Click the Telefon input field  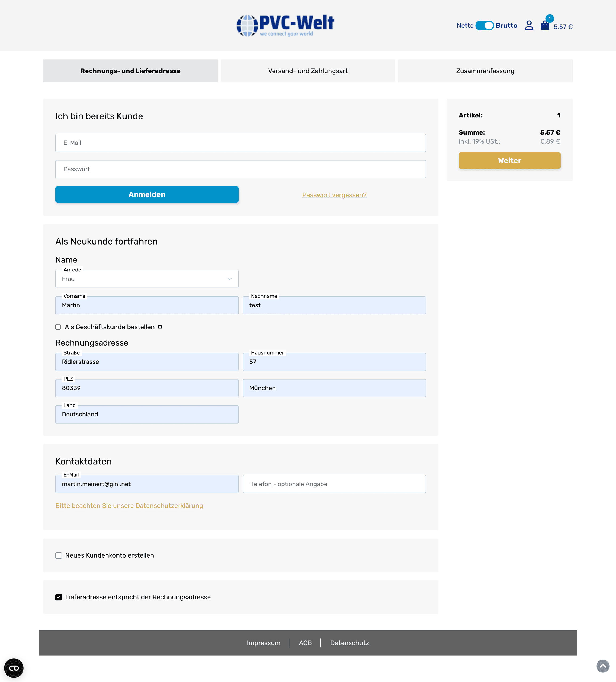[x=334, y=484]
